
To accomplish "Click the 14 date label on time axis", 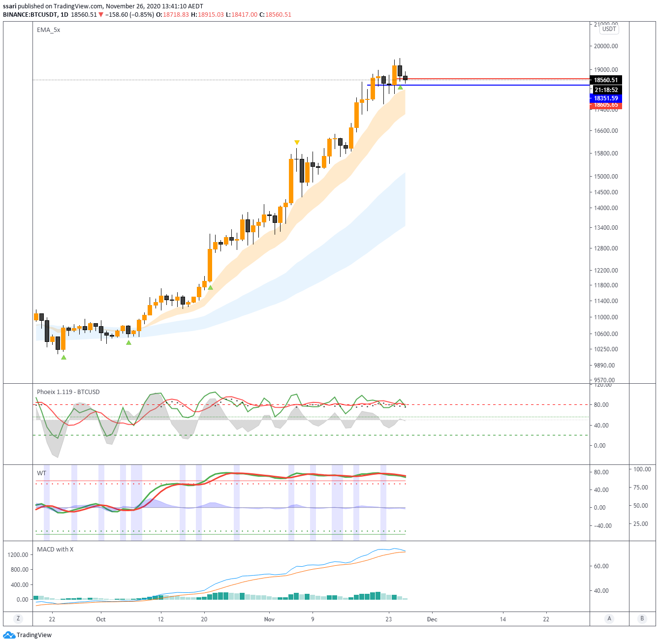I will pyautogui.click(x=503, y=619).
